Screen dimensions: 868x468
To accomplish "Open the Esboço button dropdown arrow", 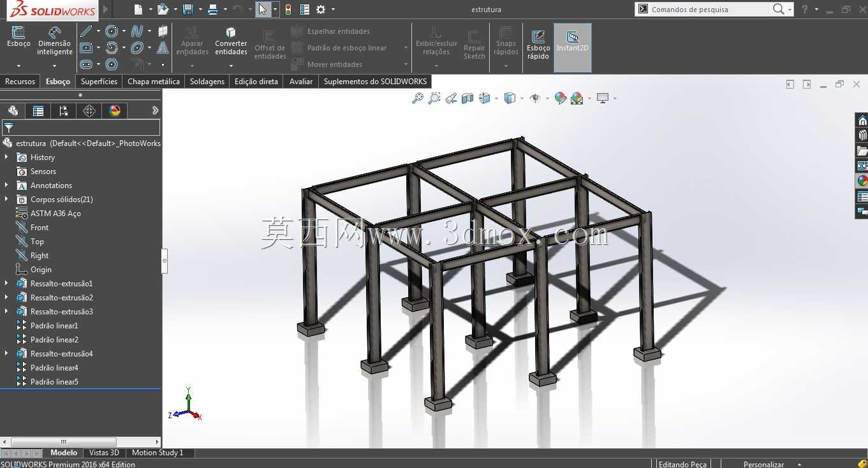I will point(18,66).
